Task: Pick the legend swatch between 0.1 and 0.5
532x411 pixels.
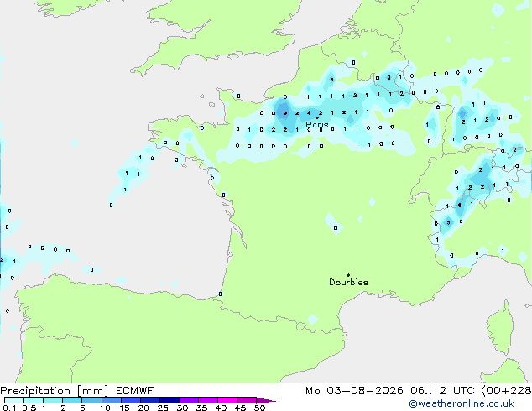Action: click(x=14, y=400)
